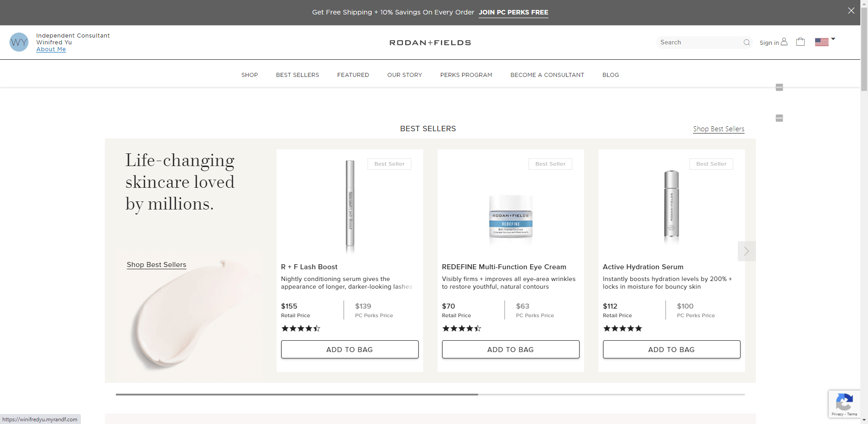Image resolution: width=868 pixels, height=424 pixels.
Task: Click the reCAPTCHA badge icon
Action: coord(844,402)
